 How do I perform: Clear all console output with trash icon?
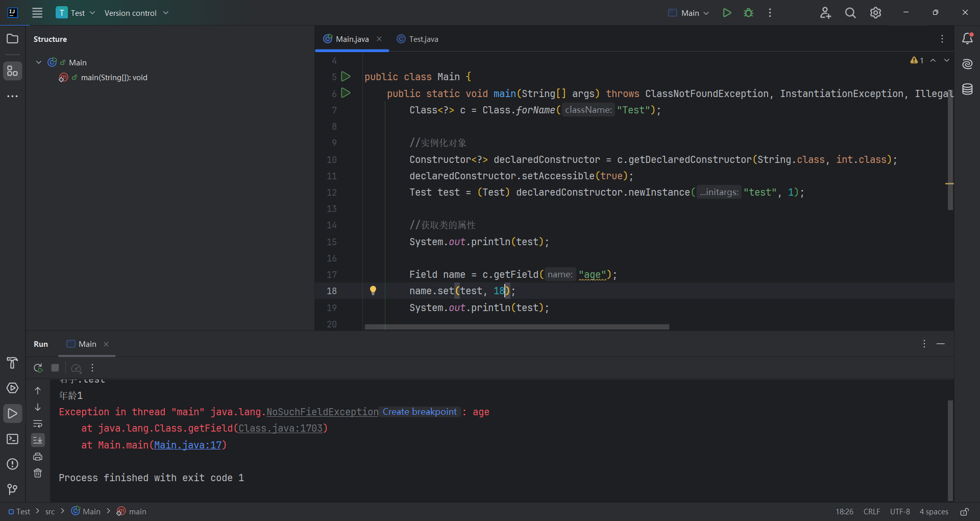[38, 473]
